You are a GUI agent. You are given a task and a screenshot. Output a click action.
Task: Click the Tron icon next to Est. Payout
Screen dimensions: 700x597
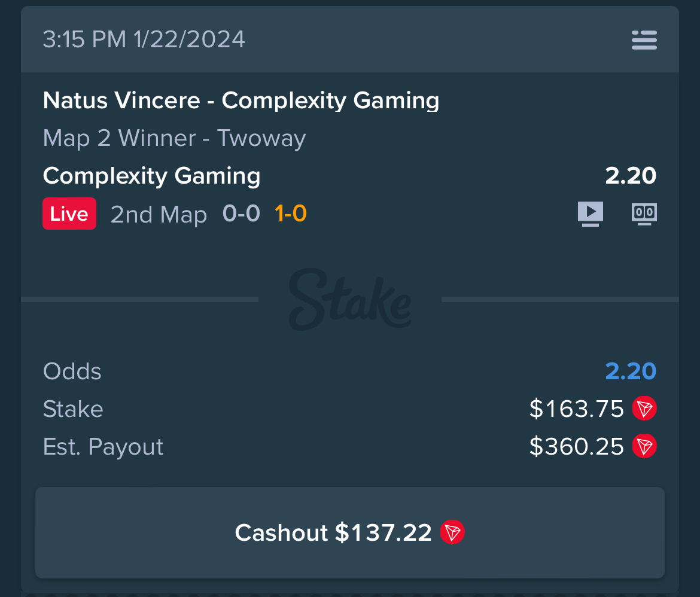tap(644, 446)
